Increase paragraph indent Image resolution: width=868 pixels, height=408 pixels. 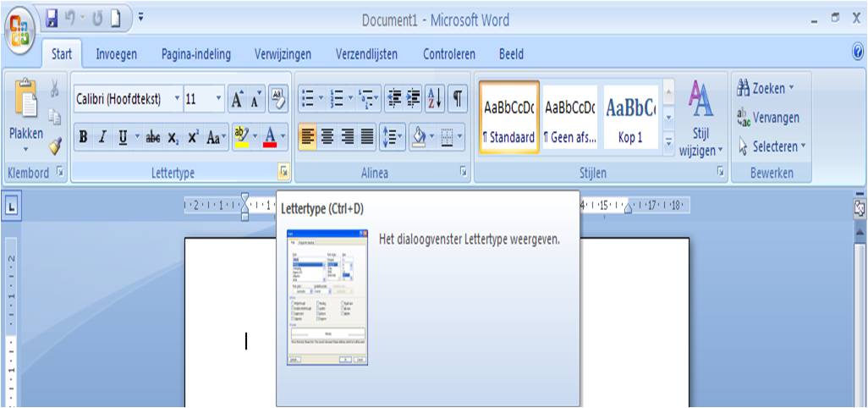(413, 98)
